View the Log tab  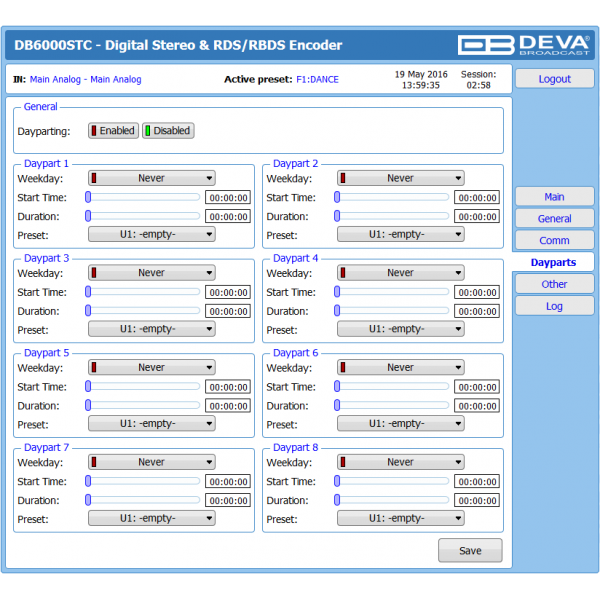pos(554,306)
